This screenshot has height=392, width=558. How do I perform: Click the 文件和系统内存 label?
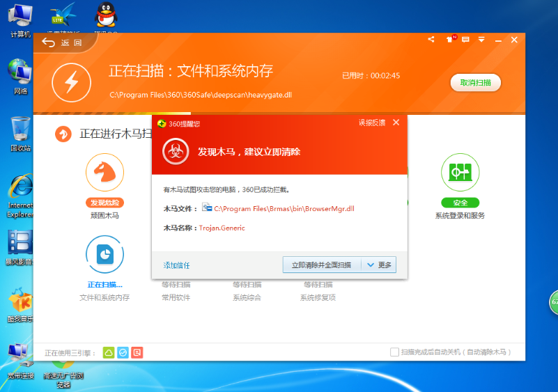[104, 297]
